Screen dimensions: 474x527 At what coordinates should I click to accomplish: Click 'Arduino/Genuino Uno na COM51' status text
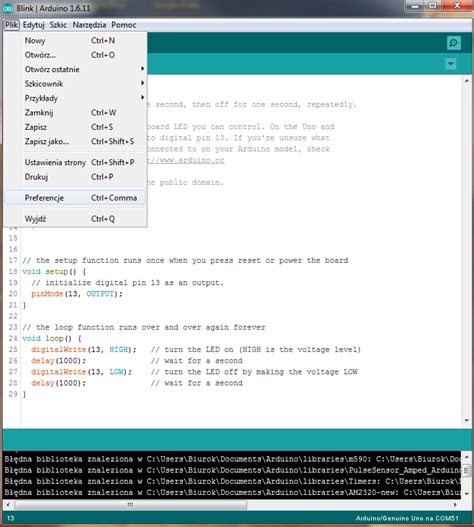(407, 518)
